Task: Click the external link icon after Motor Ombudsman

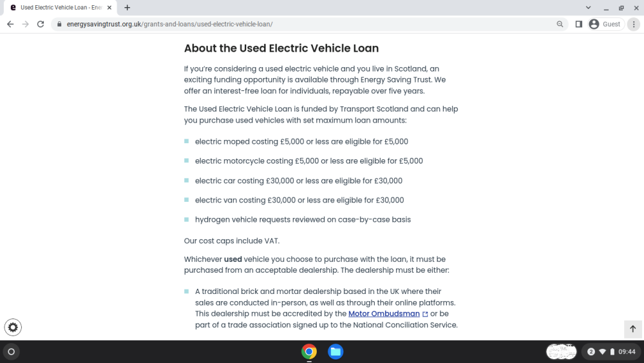Action: pos(425,314)
